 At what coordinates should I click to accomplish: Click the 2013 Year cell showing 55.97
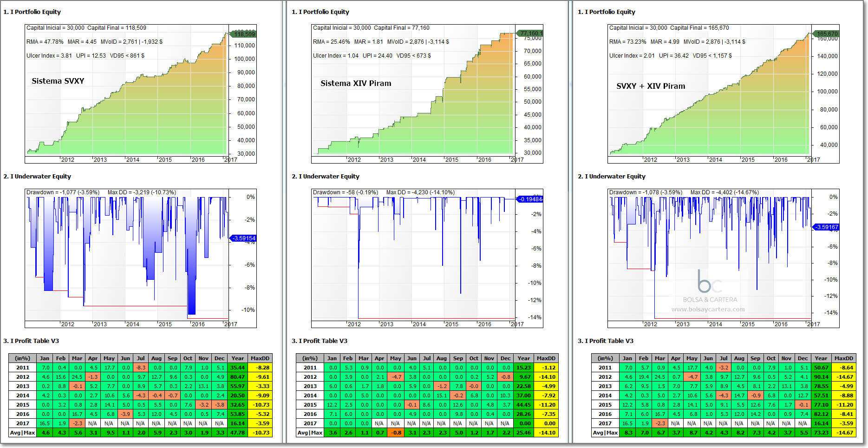[238, 386]
